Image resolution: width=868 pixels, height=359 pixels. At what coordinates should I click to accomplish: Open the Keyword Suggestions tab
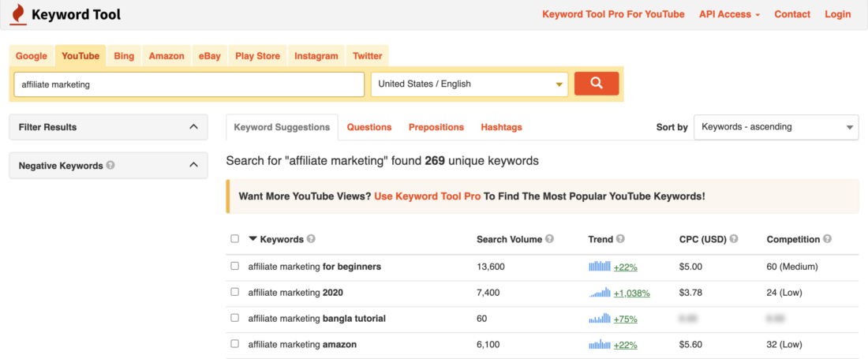click(282, 127)
